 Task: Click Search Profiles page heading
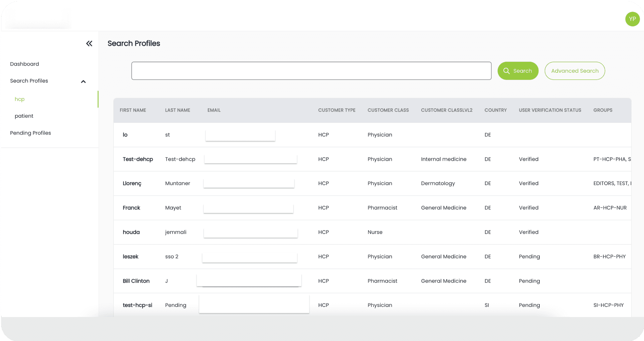[x=134, y=43]
